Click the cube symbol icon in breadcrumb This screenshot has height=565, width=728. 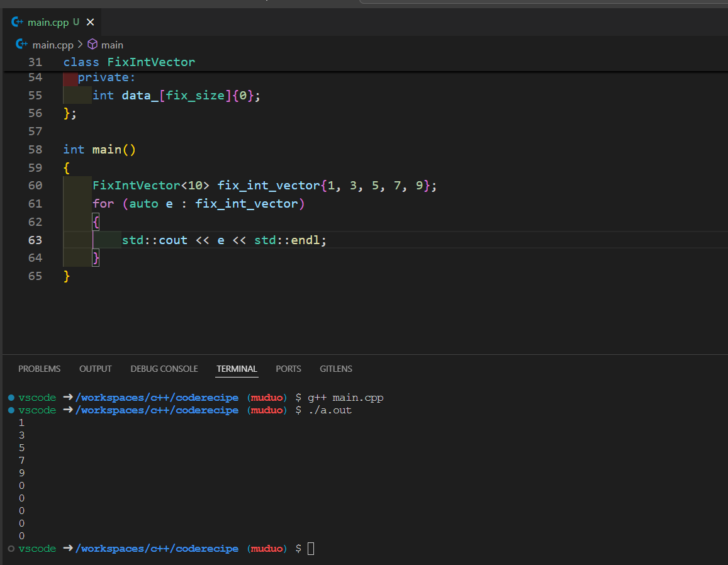coord(93,44)
